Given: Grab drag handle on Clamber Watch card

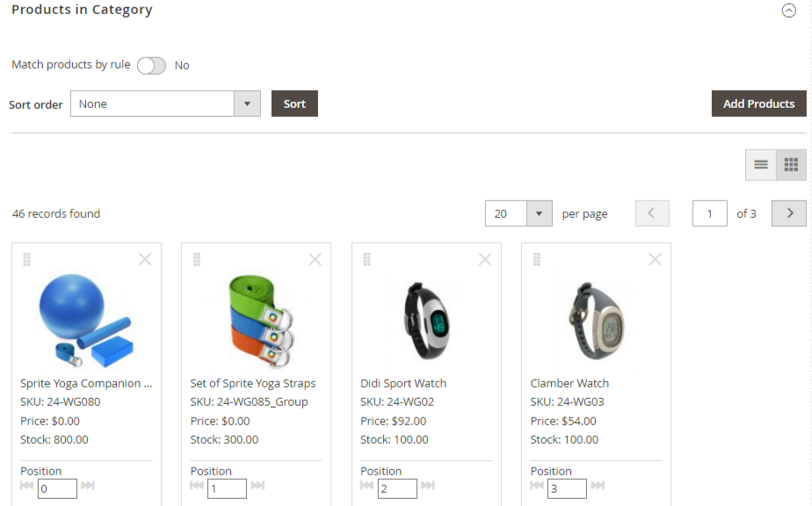Looking at the screenshot, I should (536, 259).
